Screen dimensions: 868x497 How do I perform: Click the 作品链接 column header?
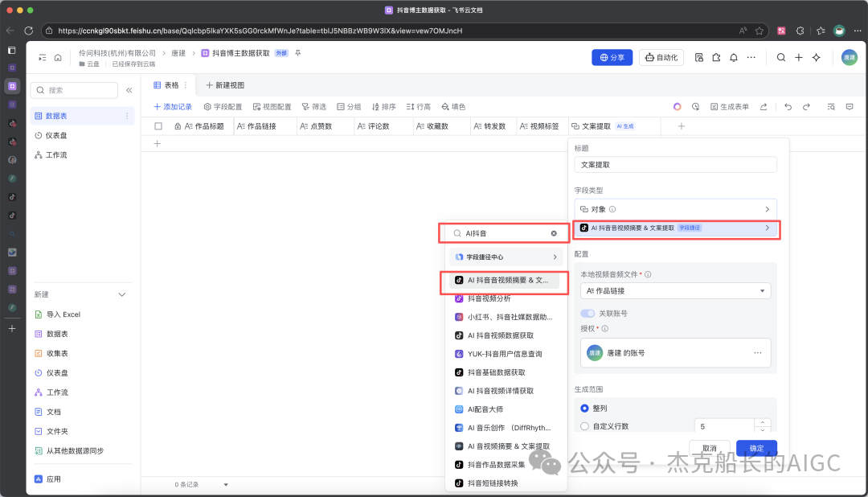(265, 126)
